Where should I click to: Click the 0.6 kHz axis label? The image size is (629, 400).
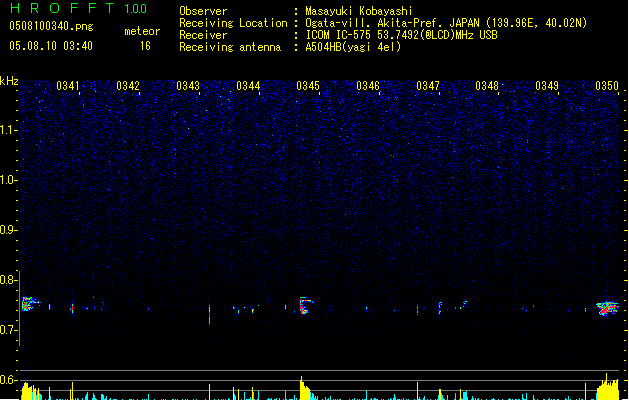8,380
